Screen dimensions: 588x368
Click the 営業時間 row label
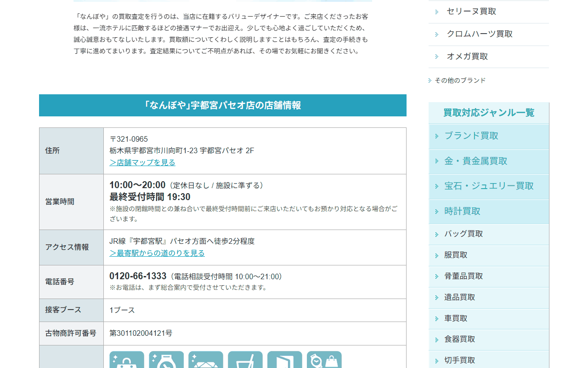coord(60,201)
